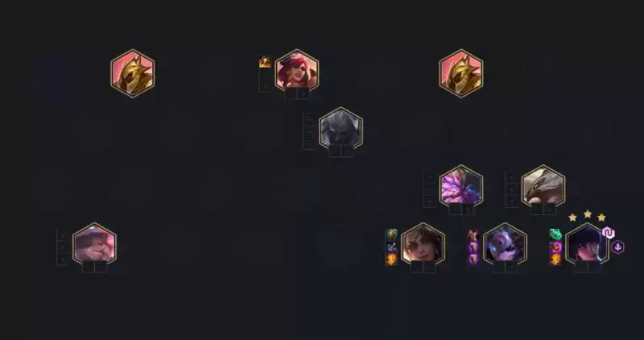Viewport: 644px width, 340px height.
Task: Click the masked champion's bottom purple triangle item
Action: [473, 259]
